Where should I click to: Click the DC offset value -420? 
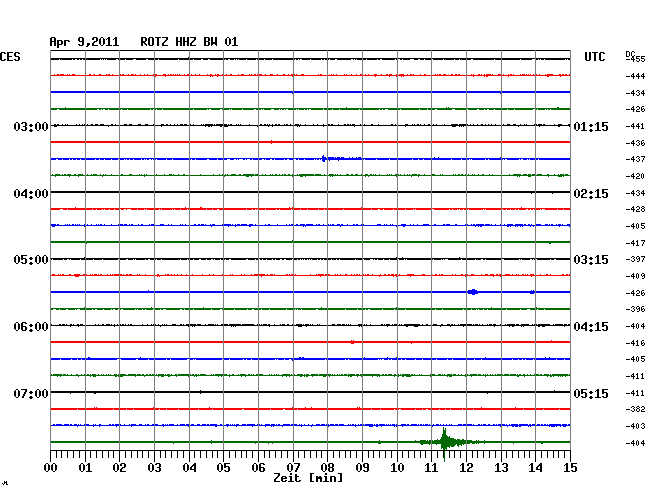(x=635, y=176)
